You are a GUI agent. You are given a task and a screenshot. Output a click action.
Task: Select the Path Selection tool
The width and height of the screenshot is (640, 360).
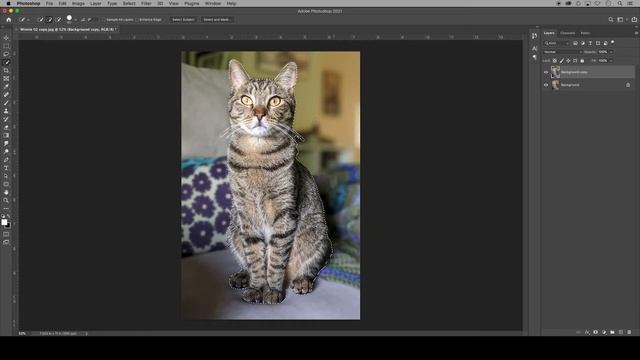tap(6, 176)
